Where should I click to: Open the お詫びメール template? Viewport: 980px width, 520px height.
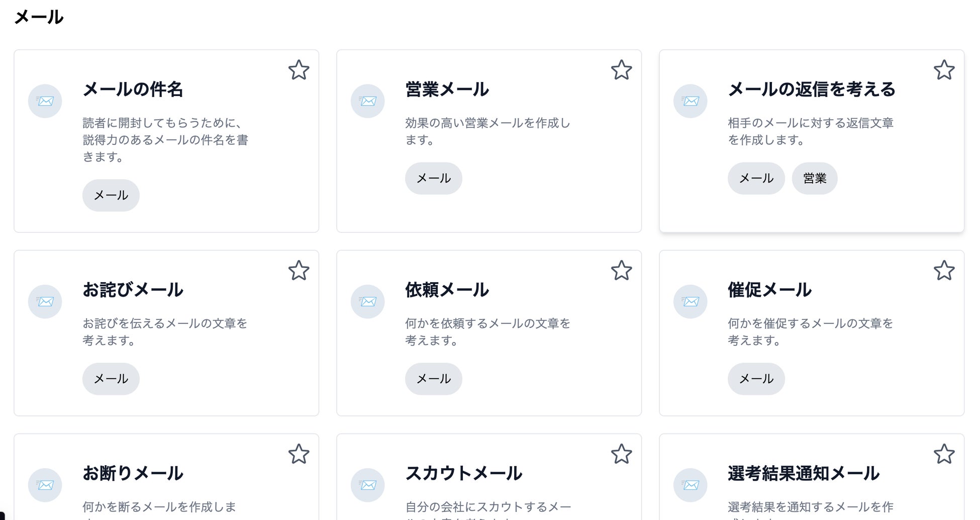[133, 290]
